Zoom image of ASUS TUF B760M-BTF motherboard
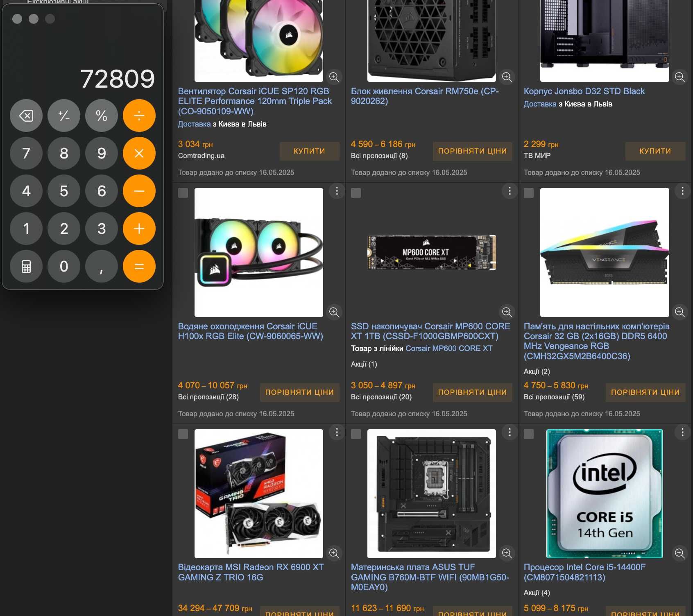The height and width of the screenshot is (616, 693). click(507, 553)
